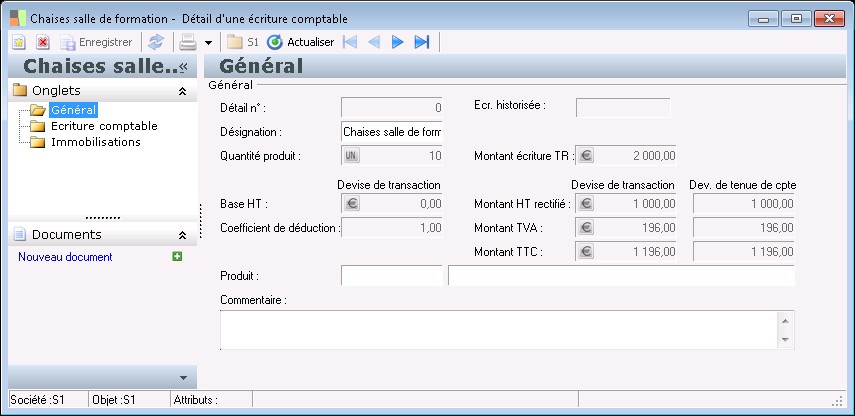The image size is (855, 416).
Task: Collapse the Documents section
Action: (x=183, y=235)
